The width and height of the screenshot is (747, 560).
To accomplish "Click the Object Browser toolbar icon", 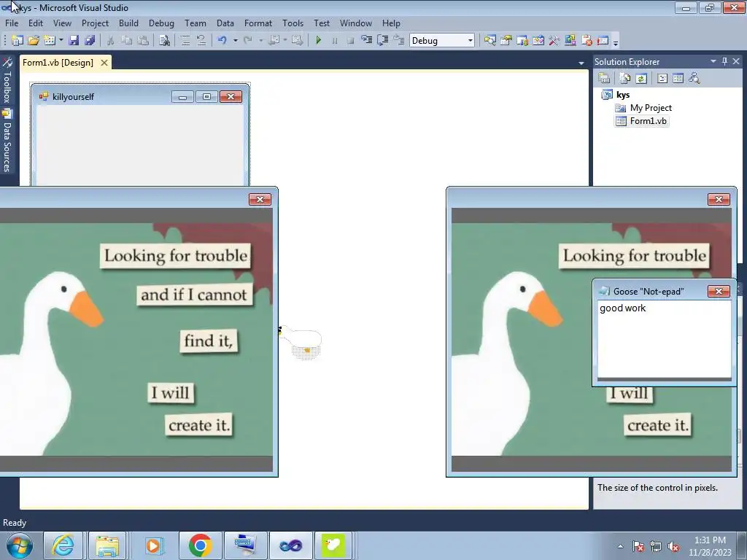I will (x=522, y=41).
